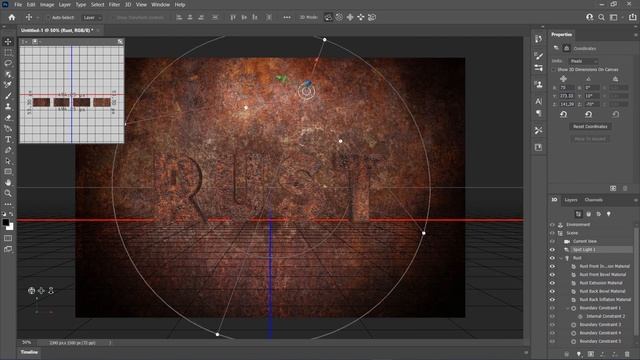
Task: Click the Share icon at top right
Action: 633,18
